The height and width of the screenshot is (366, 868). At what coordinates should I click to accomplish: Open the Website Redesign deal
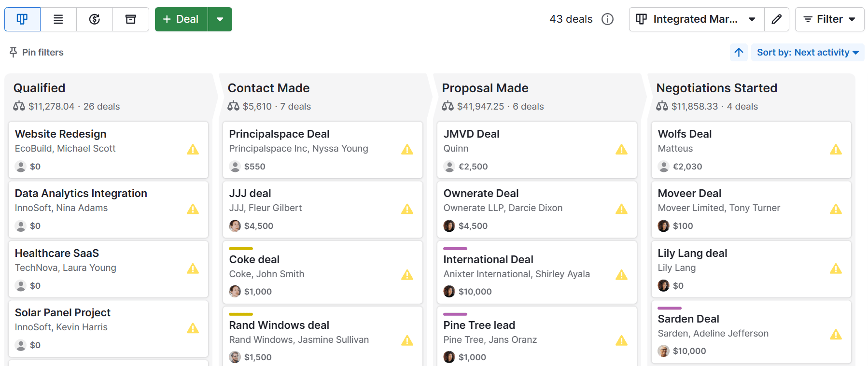pos(108,150)
